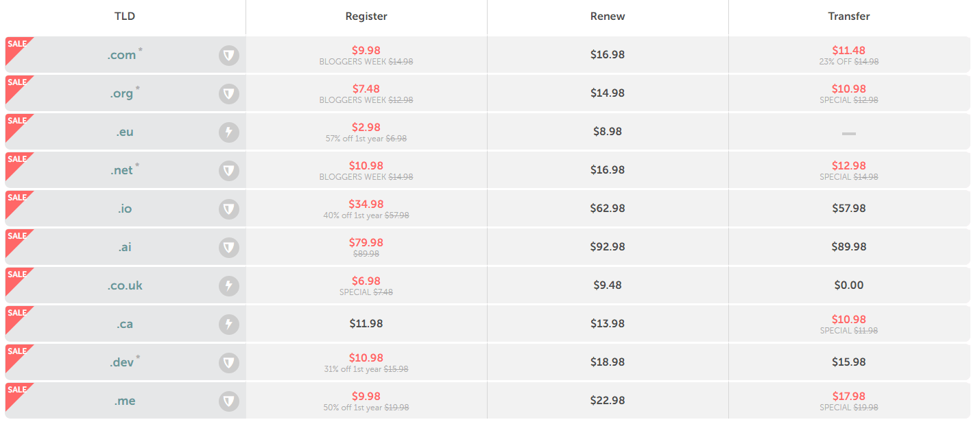Click the Register column header
The width and height of the screenshot is (980, 422).
coord(366,16)
